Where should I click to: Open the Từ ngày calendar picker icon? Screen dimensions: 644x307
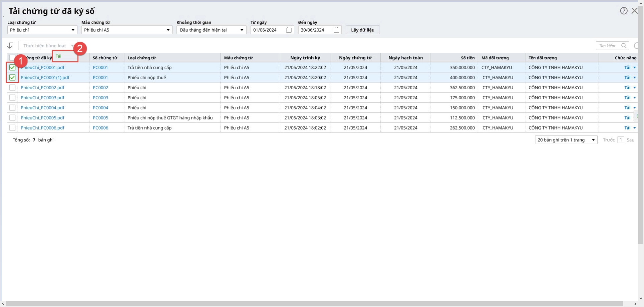point(289,30)
